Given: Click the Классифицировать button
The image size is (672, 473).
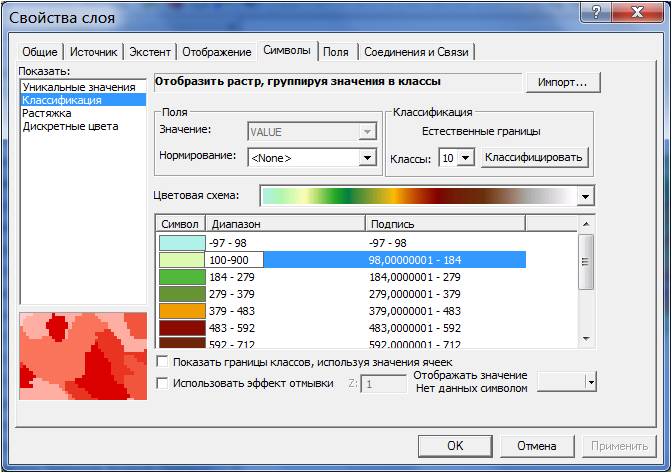Looking at the screenshot, I should 534,157.
